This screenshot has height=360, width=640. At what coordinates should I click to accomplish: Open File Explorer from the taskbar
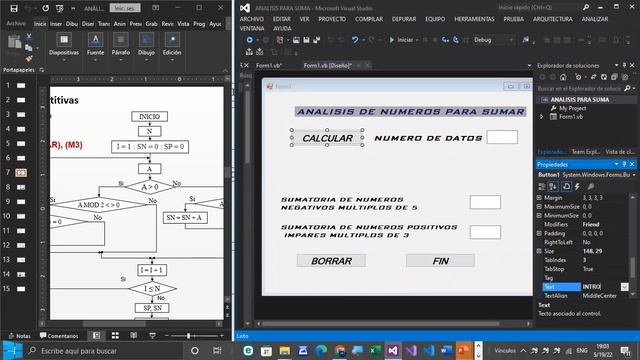click(x=284, y=351)
